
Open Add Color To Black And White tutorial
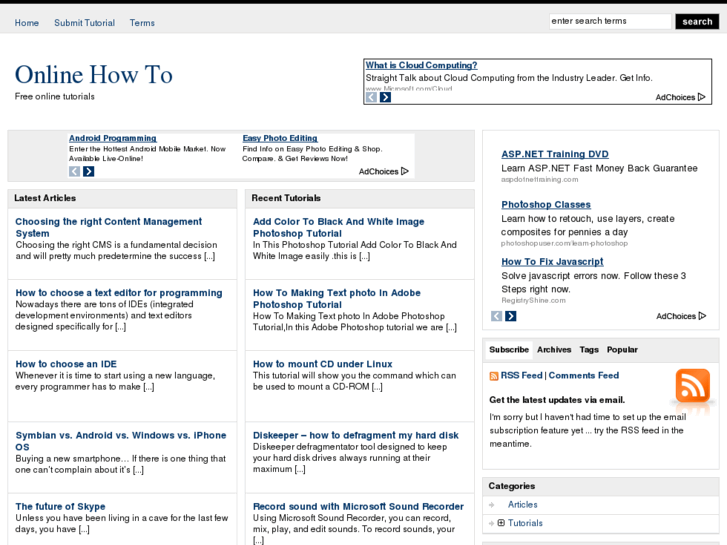tap(338, 227)
